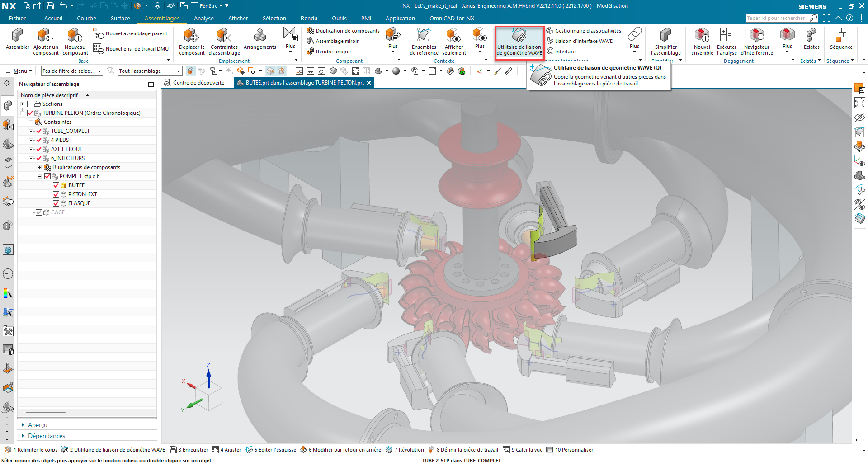
Task: Open Nouvel ens. de travail DMU
Action: click(131, 49)
